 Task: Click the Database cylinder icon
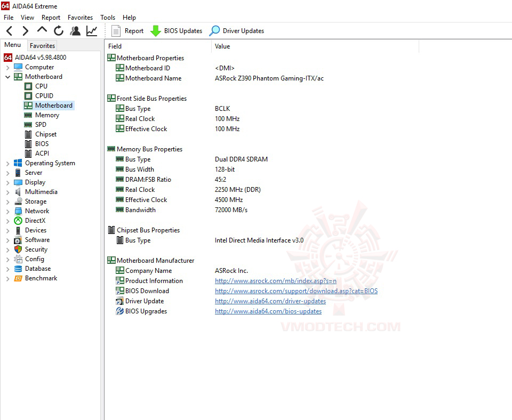tap(18, 269)
